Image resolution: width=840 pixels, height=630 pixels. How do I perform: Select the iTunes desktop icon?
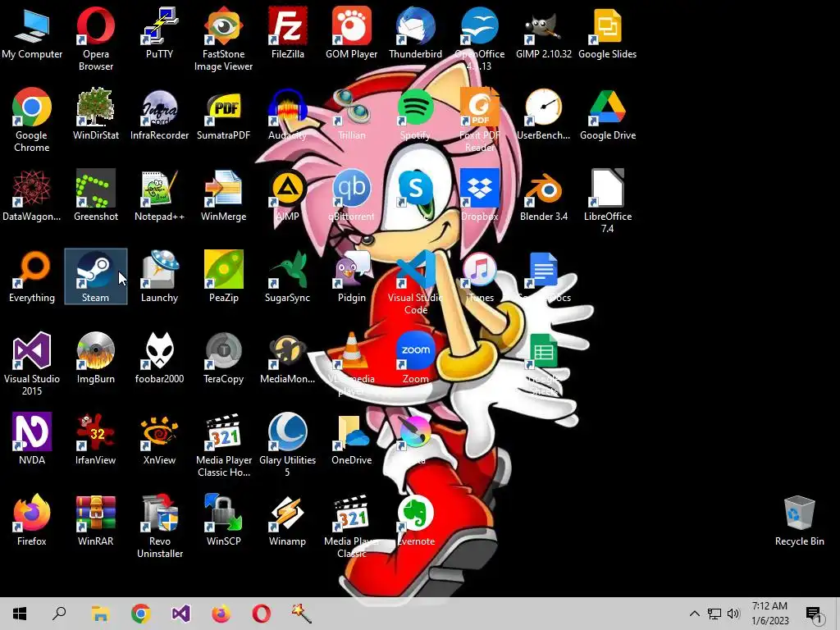coord(479,270)
